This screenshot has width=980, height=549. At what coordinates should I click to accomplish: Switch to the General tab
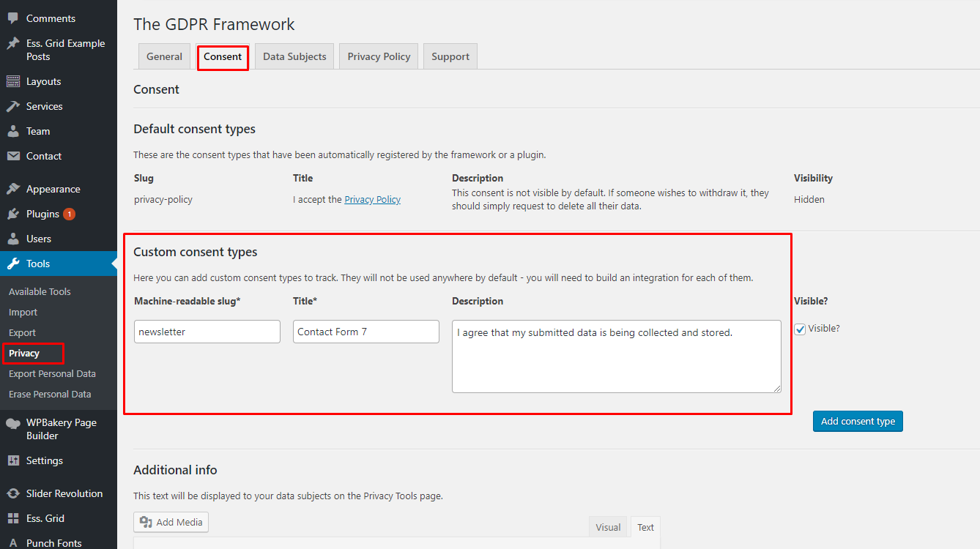[164, 56]
